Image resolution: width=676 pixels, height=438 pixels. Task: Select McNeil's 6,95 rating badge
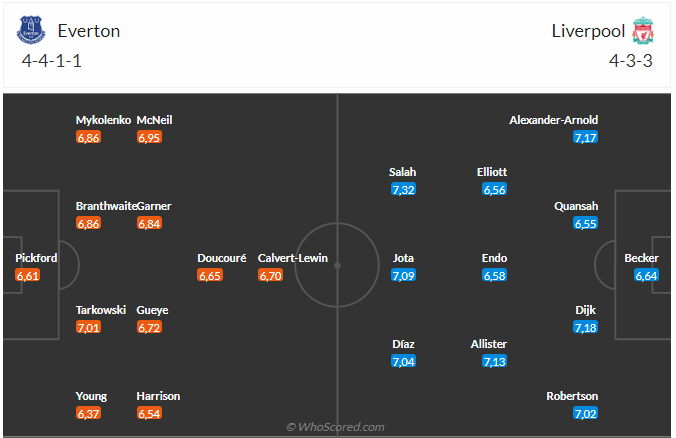click(149, 137)
